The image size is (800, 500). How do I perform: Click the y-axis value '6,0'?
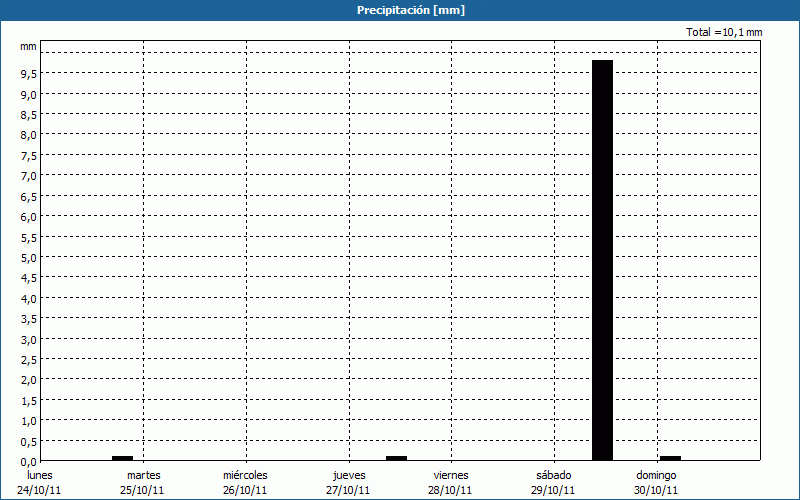(29, 217)
